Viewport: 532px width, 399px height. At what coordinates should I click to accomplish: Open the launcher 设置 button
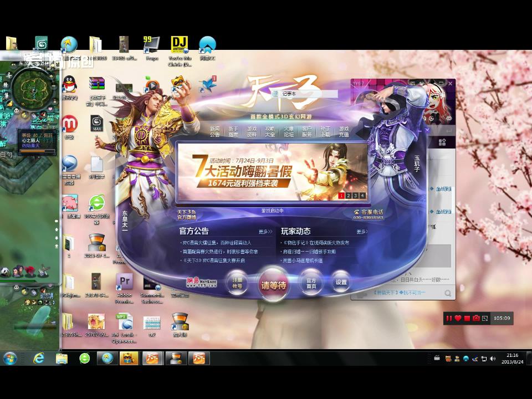click(341, 282)
